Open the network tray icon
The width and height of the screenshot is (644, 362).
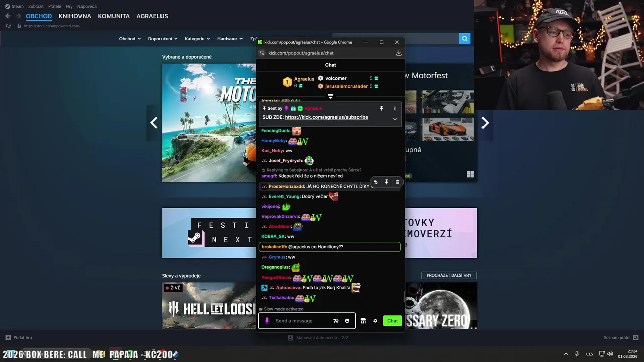pos(602,354)
